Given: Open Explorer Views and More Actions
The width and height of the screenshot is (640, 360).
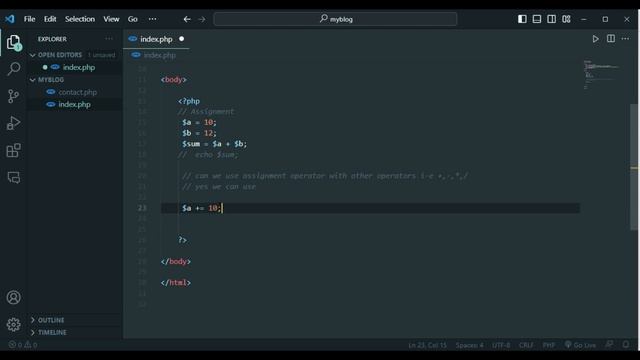Looking at the screenshot, I should 109,39.
